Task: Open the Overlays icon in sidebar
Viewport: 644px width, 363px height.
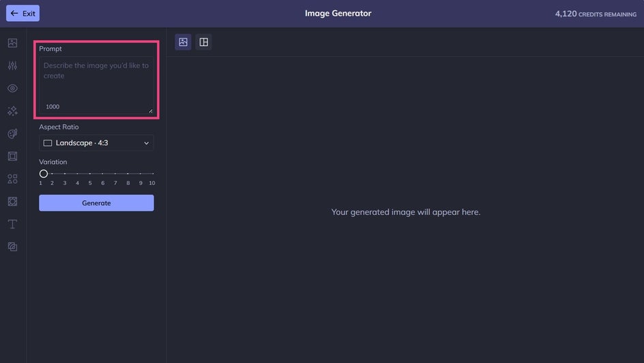Action: pyautogui.click(x=12, y=201)
